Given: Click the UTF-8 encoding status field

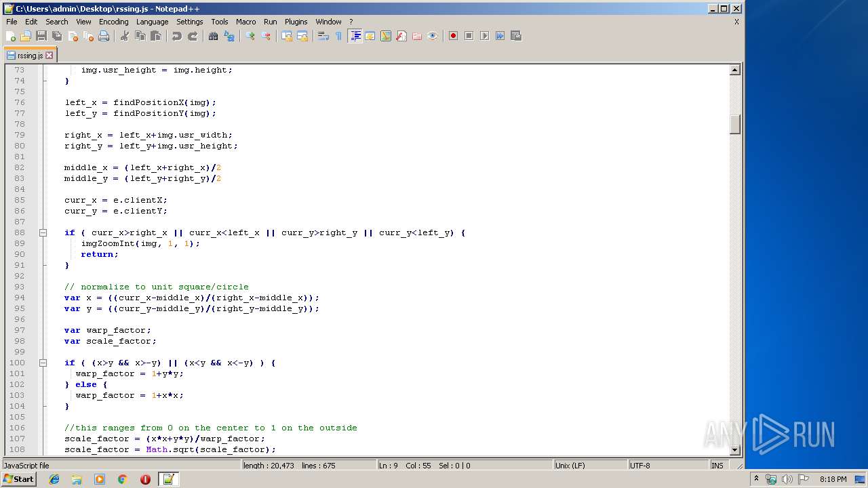Looking at the screenshot, I should pos(667,466).
